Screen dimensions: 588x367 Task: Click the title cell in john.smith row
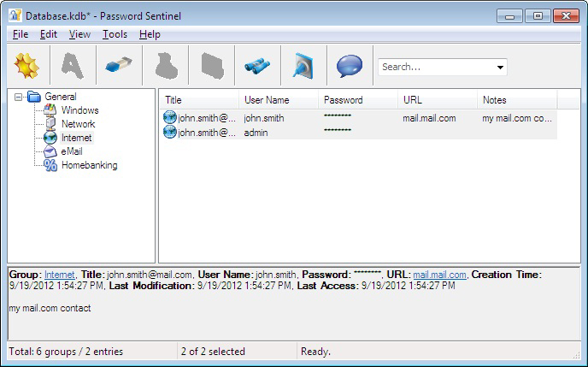[207, 118]
